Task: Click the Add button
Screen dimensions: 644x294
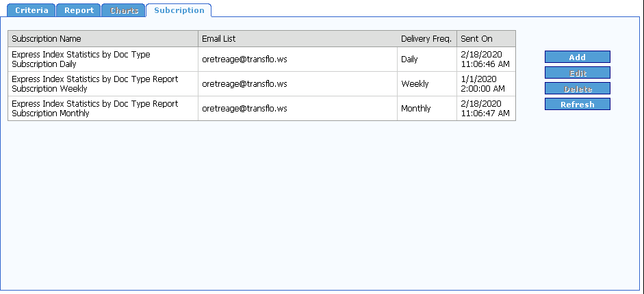Action: (x=578, y=57)
